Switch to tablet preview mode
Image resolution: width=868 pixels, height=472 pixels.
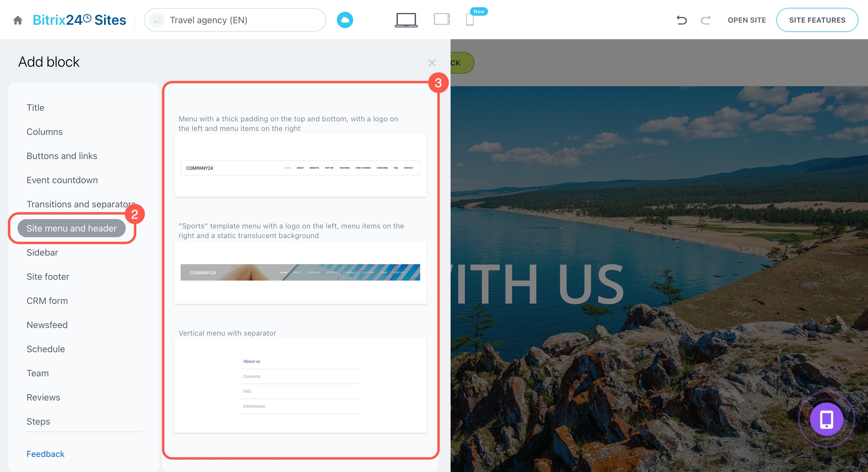(442, 20)
